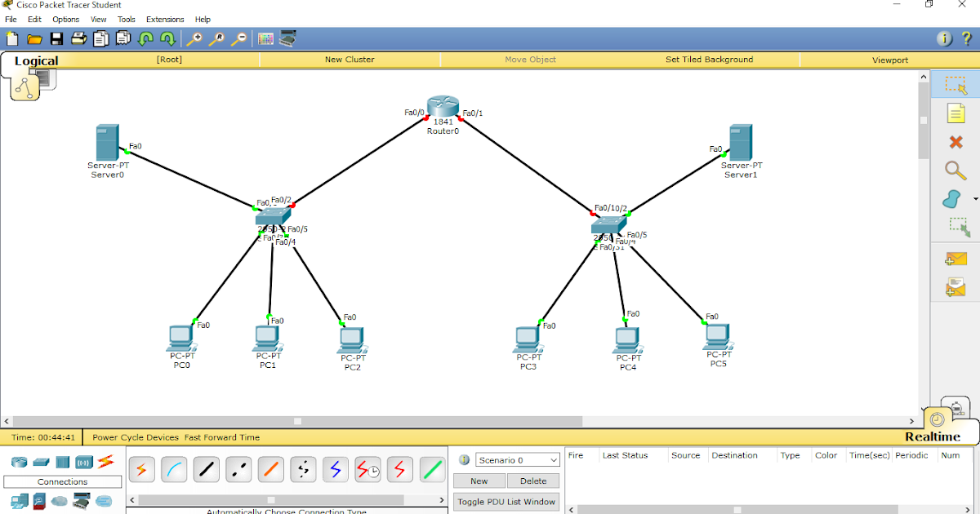Click the info icon in top right

click(x=944, y=38)
